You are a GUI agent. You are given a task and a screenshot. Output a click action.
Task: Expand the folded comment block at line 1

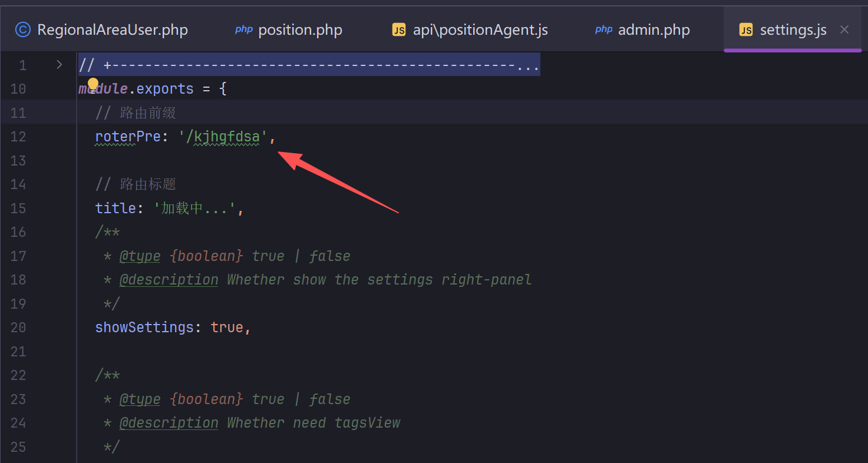(59, 65)
